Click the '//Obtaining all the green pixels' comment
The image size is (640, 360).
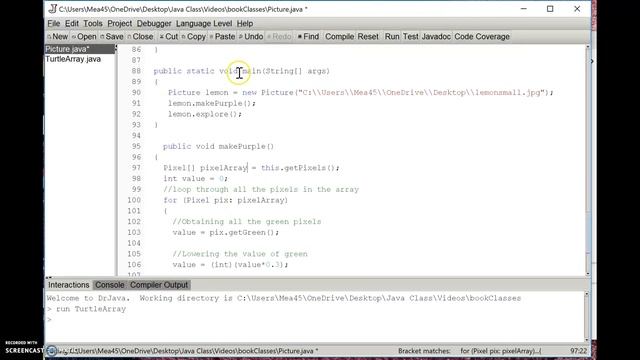247,222
